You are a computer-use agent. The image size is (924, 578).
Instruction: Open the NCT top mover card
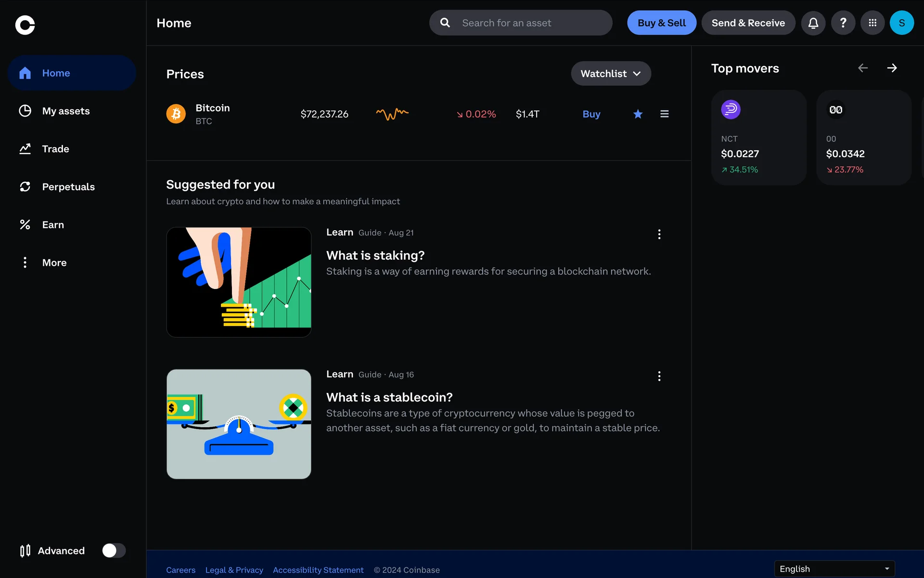click(758, 137)
